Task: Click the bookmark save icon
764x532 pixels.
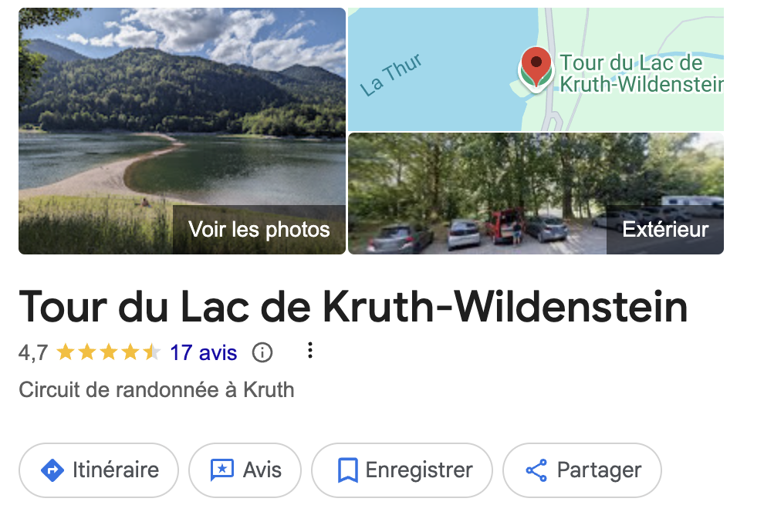Action: point(348,470)
